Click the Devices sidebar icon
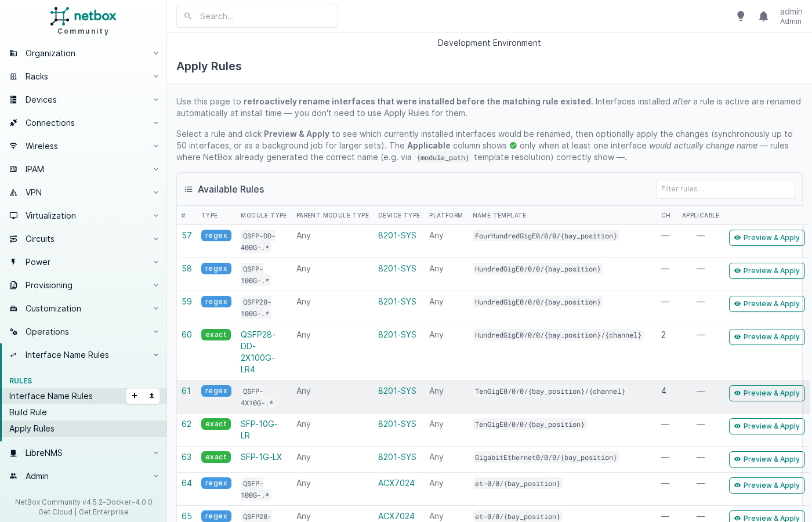This screenshot has width=812, height=522. (x=13, y=100)
